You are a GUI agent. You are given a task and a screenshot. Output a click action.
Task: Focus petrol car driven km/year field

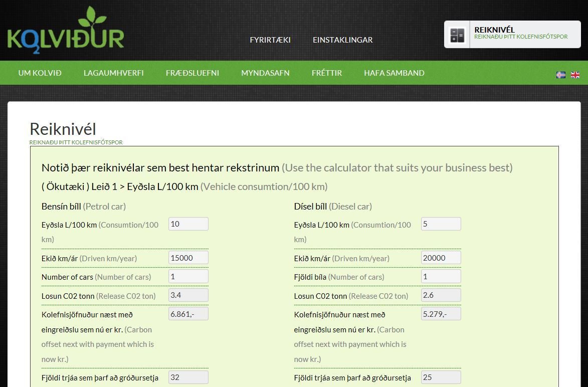(x=188, y=258)
